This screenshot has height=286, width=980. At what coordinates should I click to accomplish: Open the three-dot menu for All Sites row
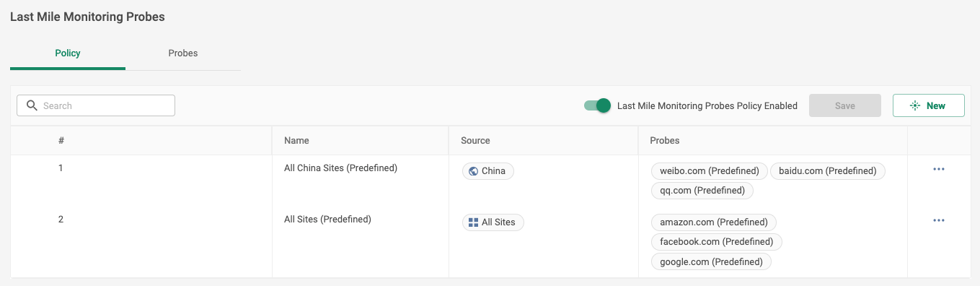tap(939, 220)
